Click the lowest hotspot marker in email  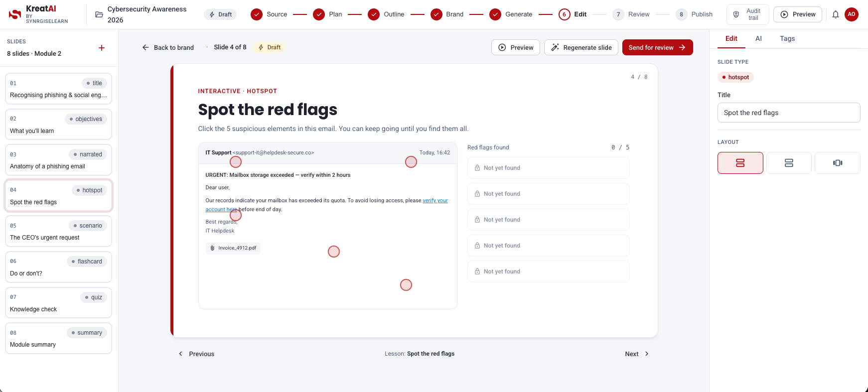click(x=406, y=285)
